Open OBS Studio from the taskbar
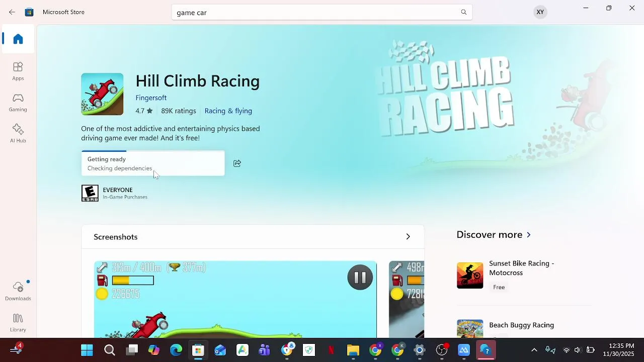 (442, 350)
